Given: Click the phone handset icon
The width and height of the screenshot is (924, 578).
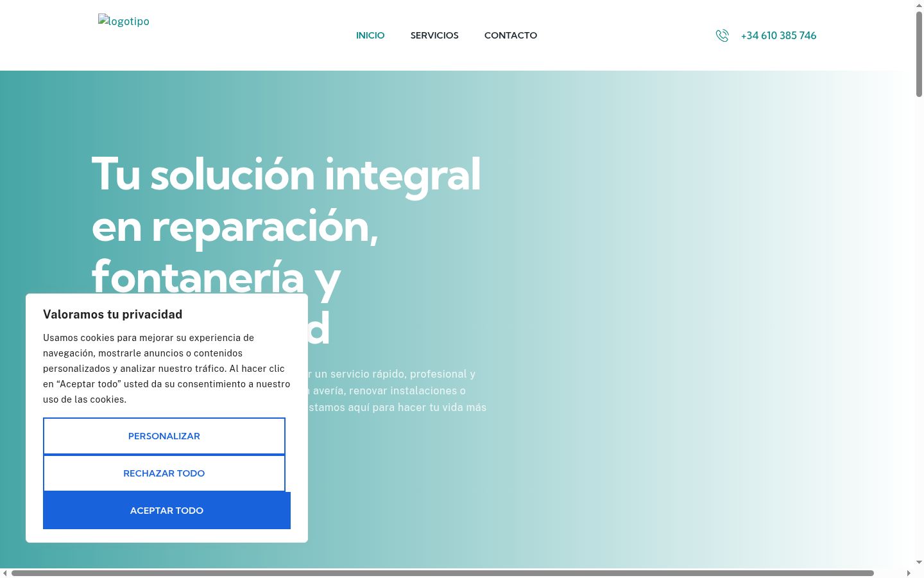Looking at the screenshot, I should pyautogui.click(x=723, y=36).
